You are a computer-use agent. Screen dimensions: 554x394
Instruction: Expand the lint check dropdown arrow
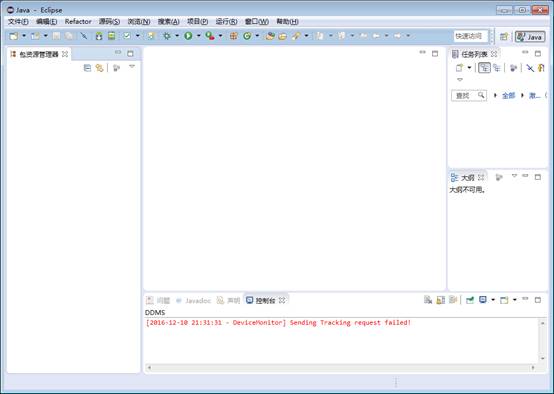[x=138, y=36]
